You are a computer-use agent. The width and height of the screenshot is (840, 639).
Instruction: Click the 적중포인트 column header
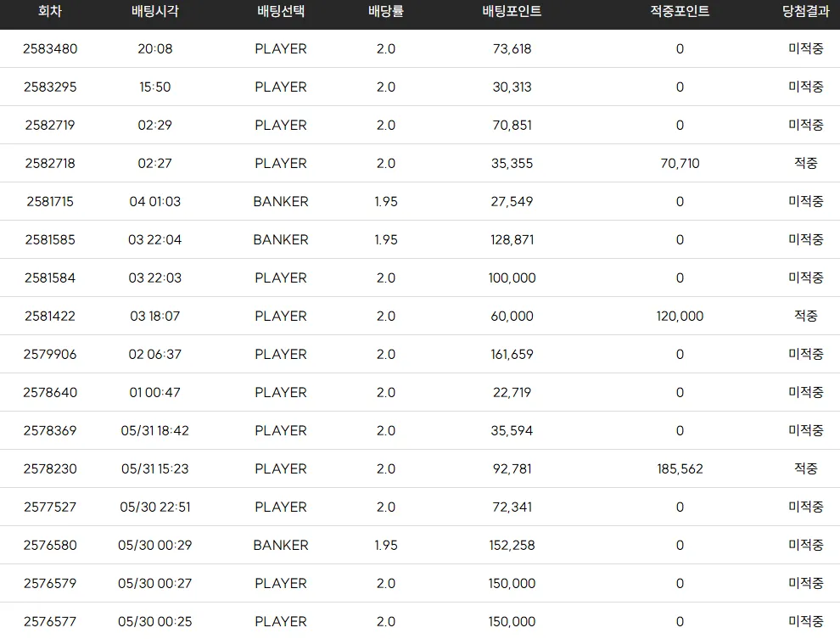(x=680, y=11)
